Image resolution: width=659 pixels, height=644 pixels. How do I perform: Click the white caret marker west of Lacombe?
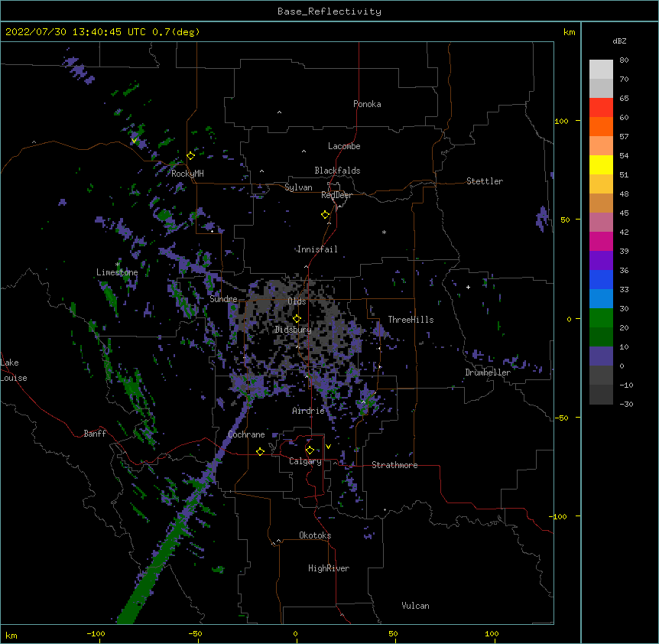(304, 151)
